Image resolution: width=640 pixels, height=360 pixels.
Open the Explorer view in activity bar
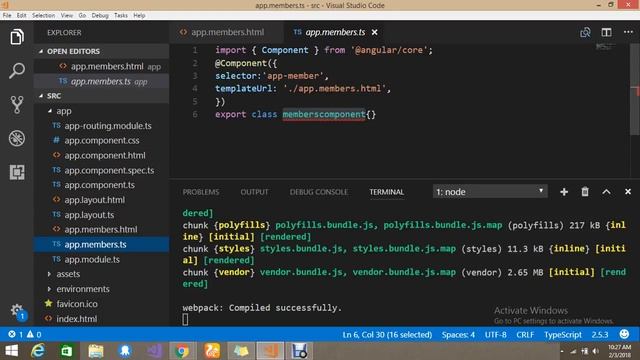point(17,37)
